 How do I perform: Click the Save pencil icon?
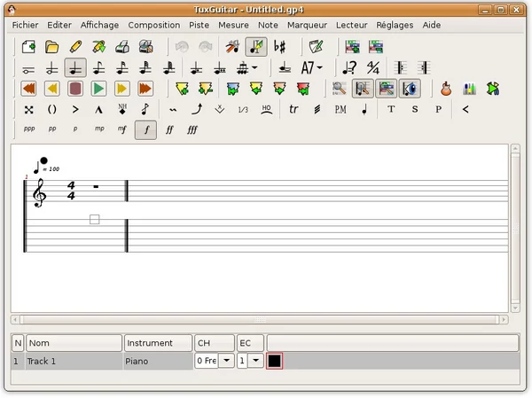tap(75, 47)
